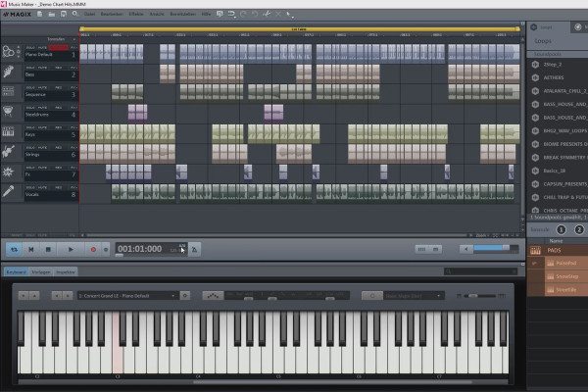This screenshot has height=392, width=588.
Task: Click the Fx track starburst icon
Action: (8, 171)
